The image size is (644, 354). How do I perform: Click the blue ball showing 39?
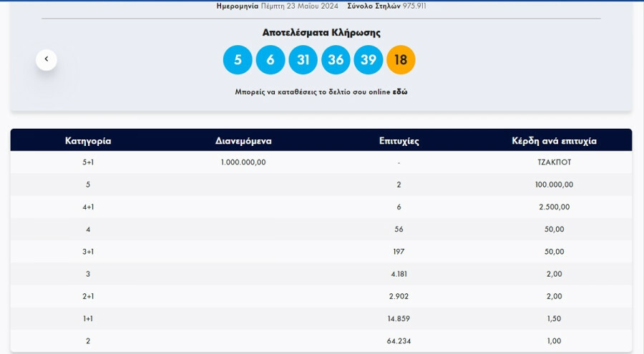click(x=368, y=60)
